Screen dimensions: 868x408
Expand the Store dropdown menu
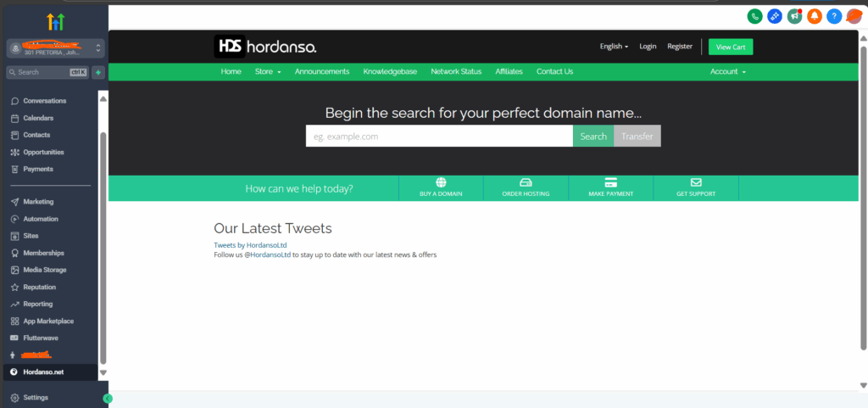pos(267,72)
